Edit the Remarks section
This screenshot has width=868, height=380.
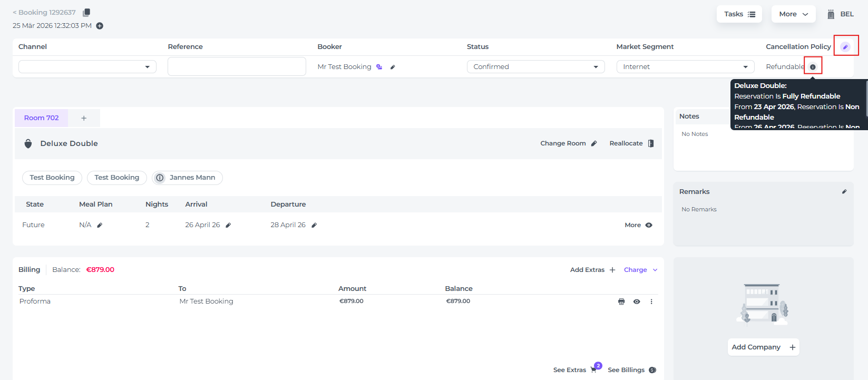pos(844,192)
